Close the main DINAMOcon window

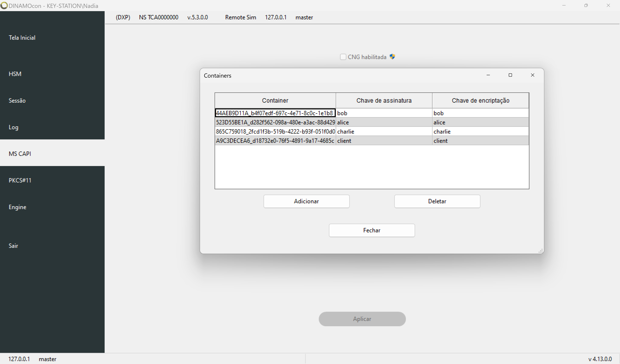[x=608, y=5]
